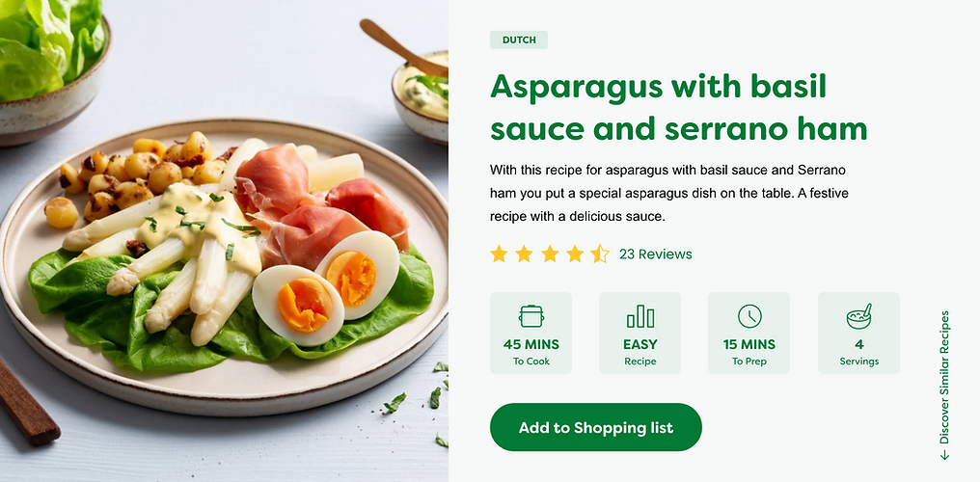Click the fourth rating star
This screenshot has height=482, width=980.
click(574, 254)
